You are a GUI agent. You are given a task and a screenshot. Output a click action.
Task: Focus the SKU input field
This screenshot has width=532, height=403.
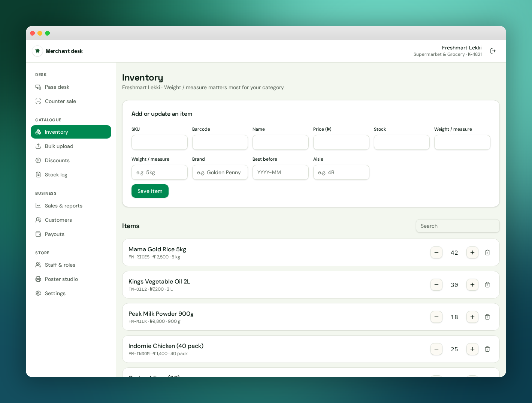[x=160, y=142]
